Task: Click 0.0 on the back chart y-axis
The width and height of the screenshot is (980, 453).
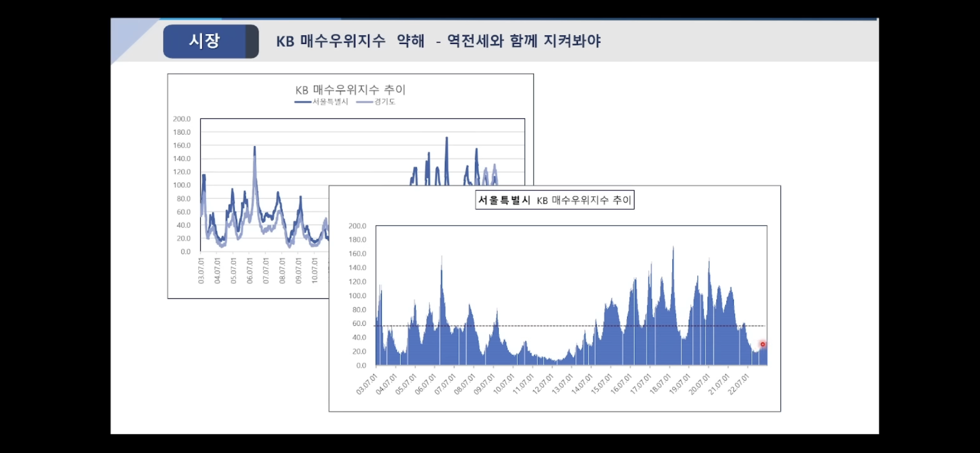Action: click(x=185, y=252)
